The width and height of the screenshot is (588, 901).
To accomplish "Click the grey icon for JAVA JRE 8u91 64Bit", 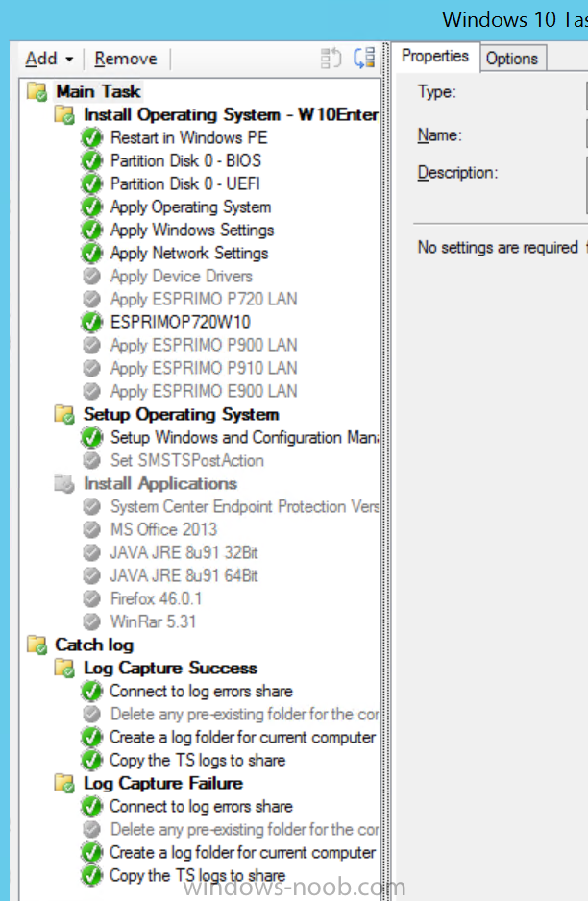I will coord(92,575).
